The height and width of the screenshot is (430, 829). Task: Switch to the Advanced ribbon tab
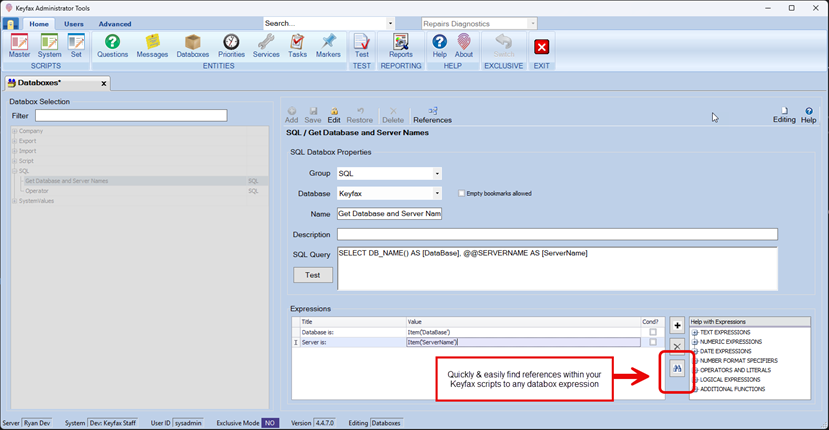click(x=114, y=24)
